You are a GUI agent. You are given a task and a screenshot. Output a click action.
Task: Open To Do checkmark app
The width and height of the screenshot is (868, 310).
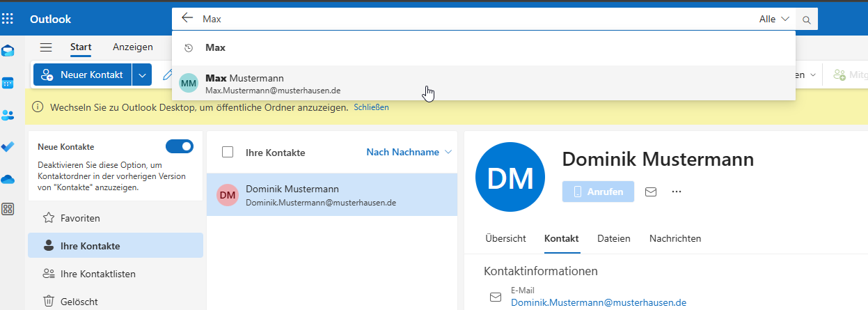8,147
